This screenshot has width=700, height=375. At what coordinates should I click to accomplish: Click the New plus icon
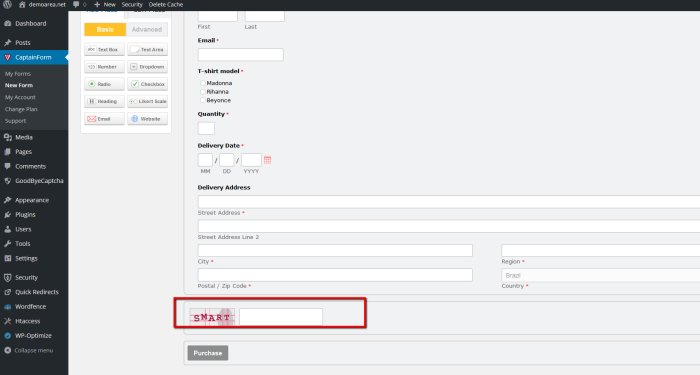click(97, 4)
